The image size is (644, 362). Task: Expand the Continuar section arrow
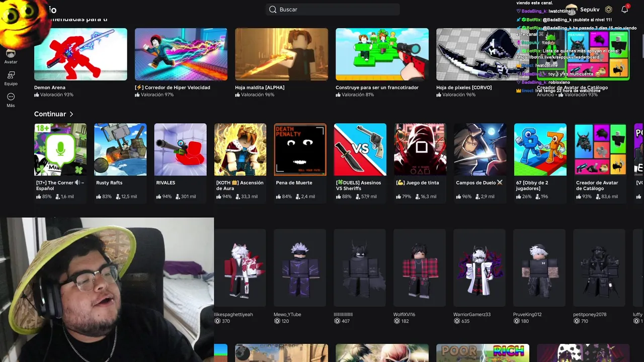pyautogui.click(x=71, y=114)
